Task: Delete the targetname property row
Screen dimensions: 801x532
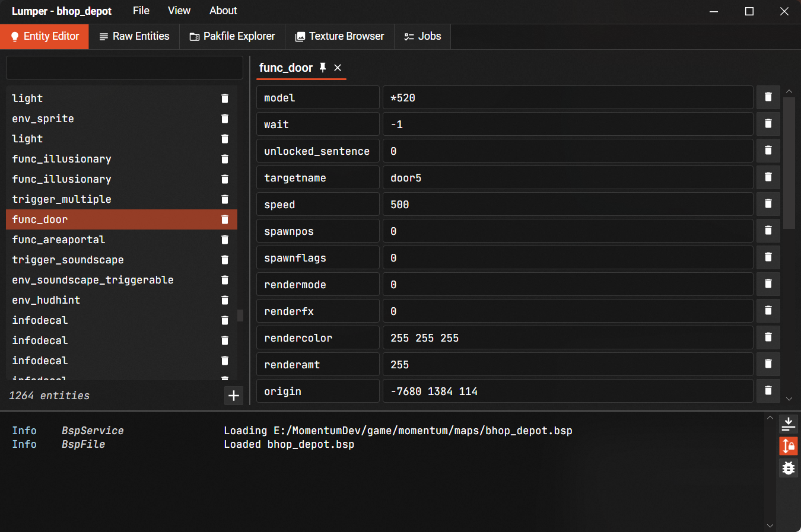Action: coord(768,177)
